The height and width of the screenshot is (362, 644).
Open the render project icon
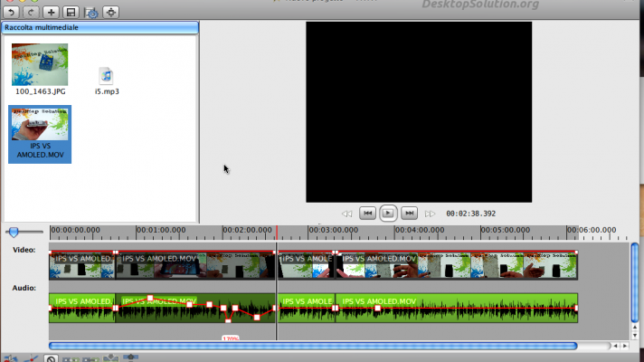tap(90, 12)
